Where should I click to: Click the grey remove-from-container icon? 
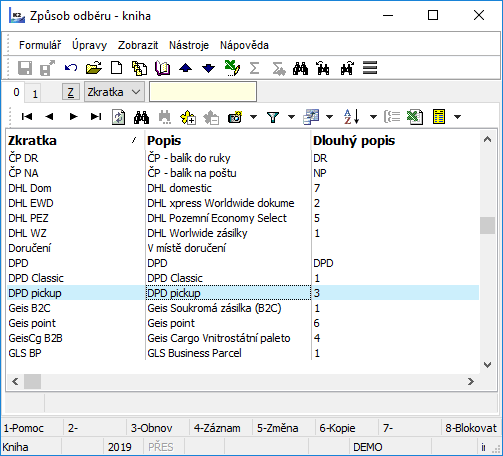click(211, 117)
